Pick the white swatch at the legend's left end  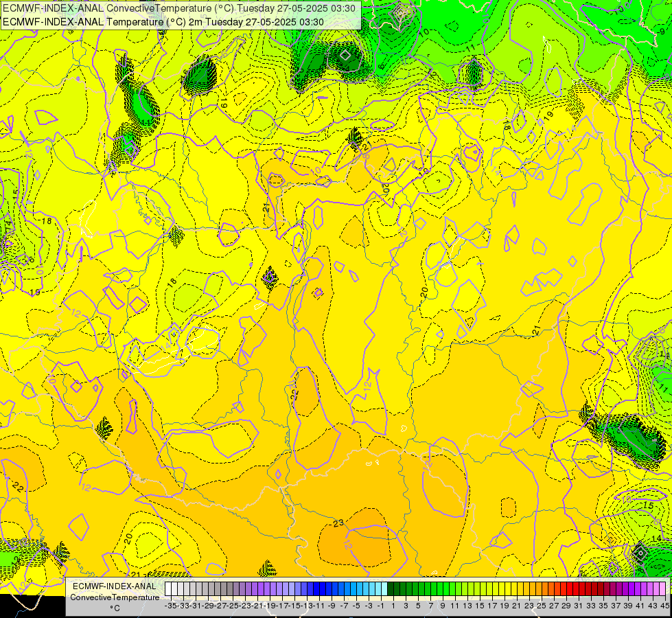[x=168, y=589]
